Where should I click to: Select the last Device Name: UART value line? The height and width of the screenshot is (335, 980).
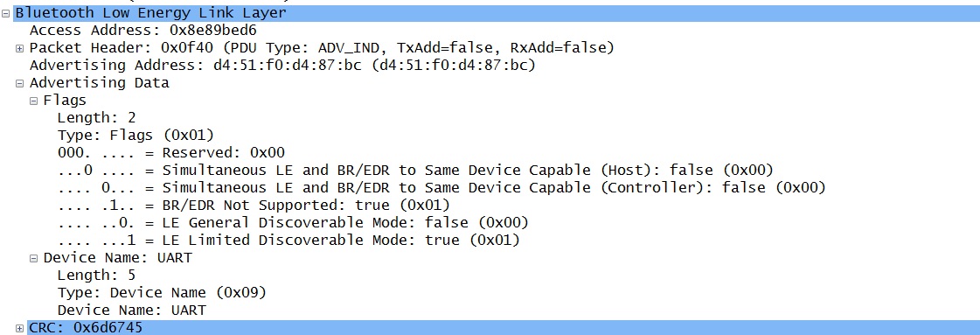coord(132,310)
